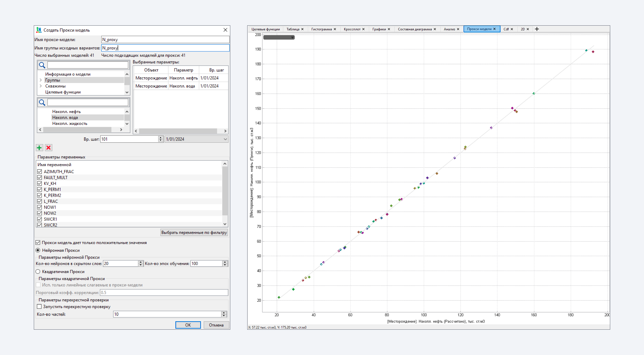Viewport: 644px width, 355px height.
Task: Click the Отмена button
Action: click(216, 325)
